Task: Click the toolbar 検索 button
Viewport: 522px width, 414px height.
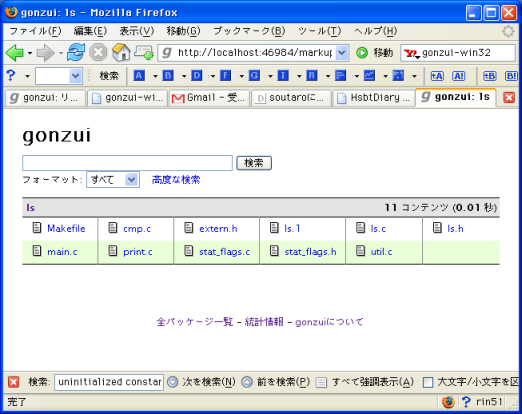Action: [109, 76]
